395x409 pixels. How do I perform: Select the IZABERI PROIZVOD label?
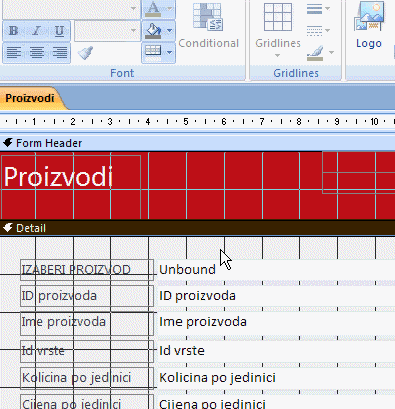point(87,270)
